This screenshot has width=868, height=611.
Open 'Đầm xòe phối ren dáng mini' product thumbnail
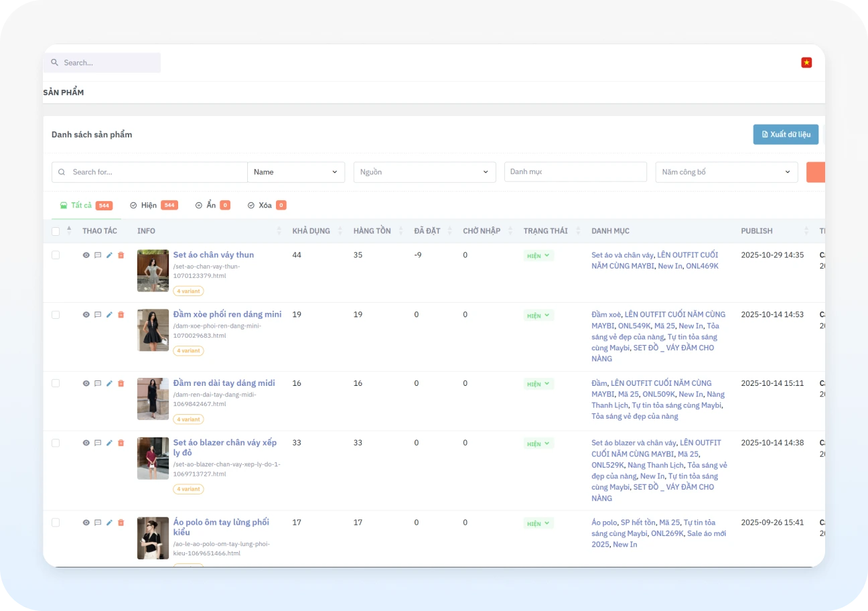click(x=153, y=330)
